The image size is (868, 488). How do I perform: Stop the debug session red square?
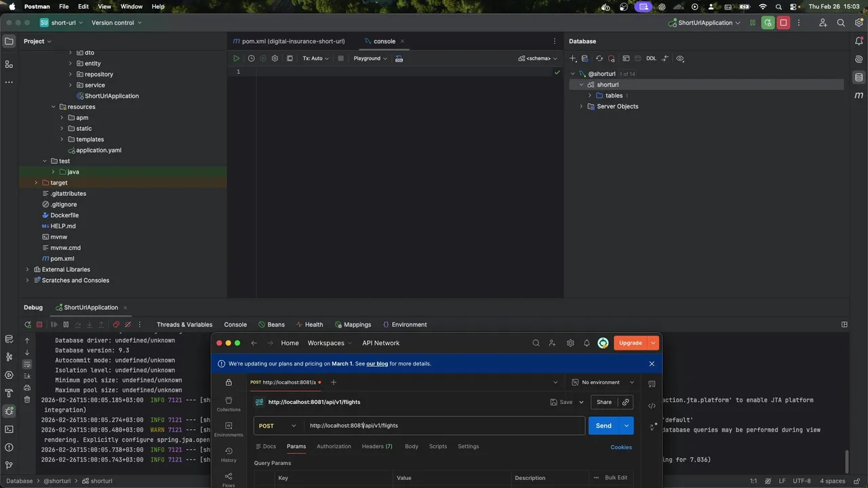[x=39, y=325]
